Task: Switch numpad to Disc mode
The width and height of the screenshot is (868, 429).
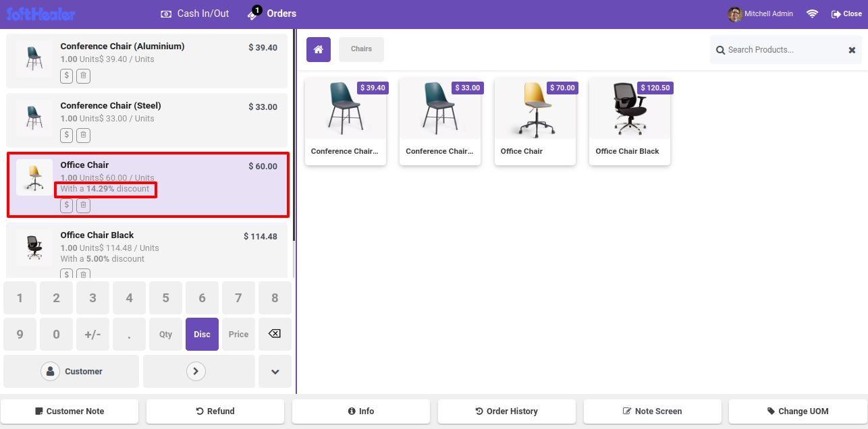Action: tap(202, 335)
